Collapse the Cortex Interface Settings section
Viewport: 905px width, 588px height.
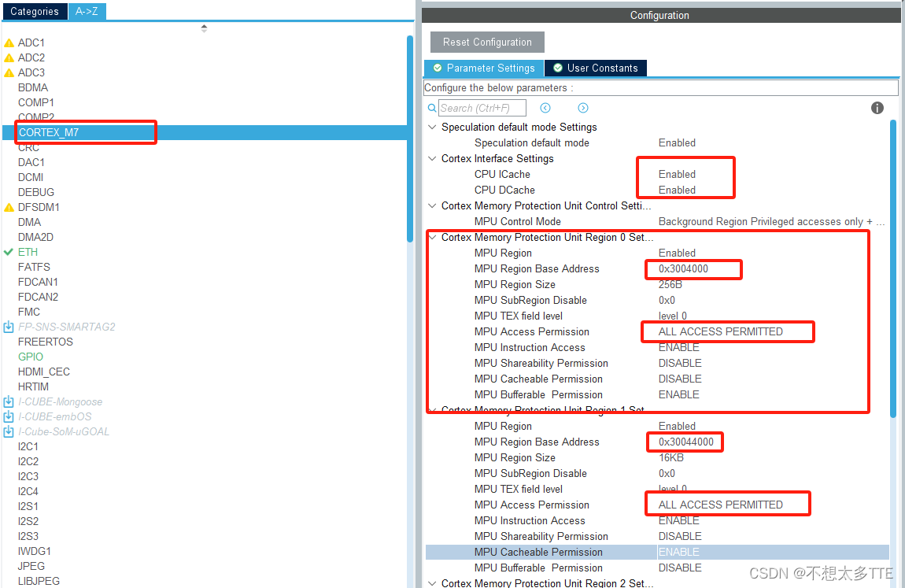pos(431,158)
